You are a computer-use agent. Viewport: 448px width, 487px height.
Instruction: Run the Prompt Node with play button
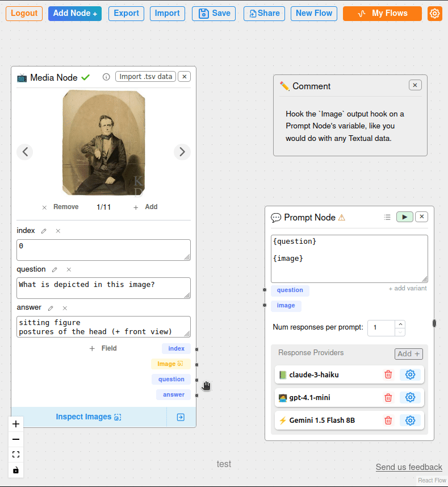(404, 217)
